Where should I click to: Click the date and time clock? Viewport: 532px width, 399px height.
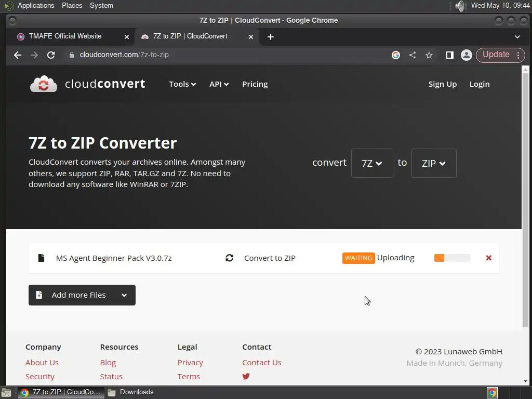click(x=500, y=5)
